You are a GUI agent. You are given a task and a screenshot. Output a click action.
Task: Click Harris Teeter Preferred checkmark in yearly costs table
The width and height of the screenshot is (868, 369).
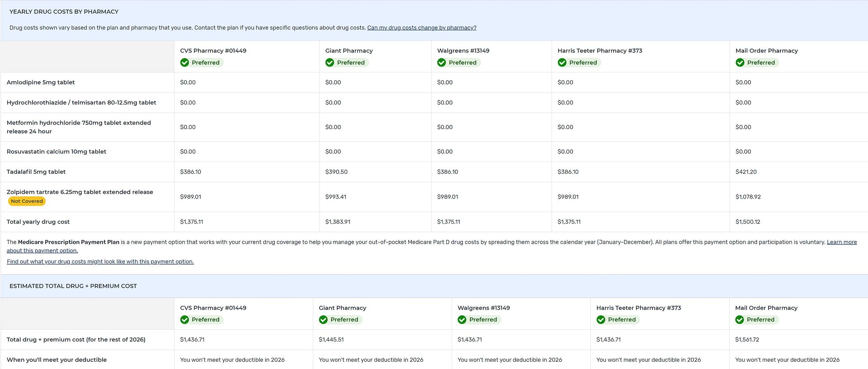pyautogui.click(x=562, y=63)
